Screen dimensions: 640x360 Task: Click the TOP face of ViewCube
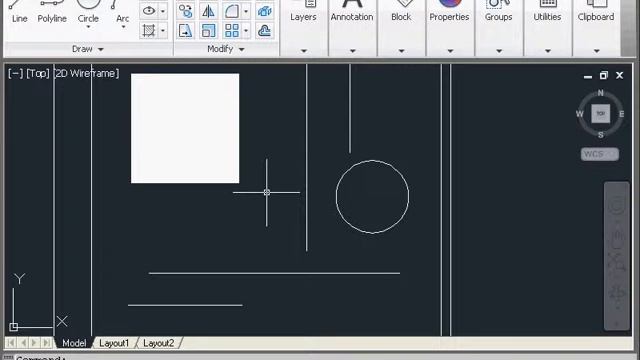600,113
